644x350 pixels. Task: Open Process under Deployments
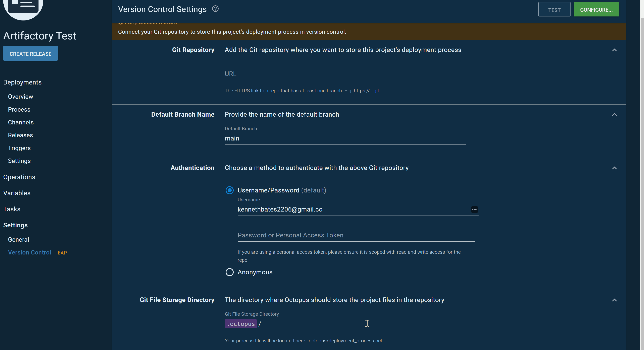click(19, 109)
